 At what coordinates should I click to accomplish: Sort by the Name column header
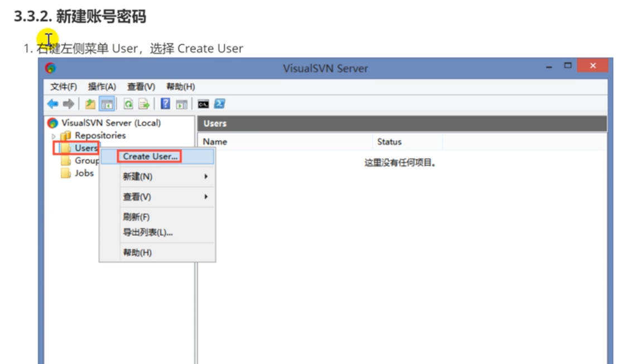[286, 142]
